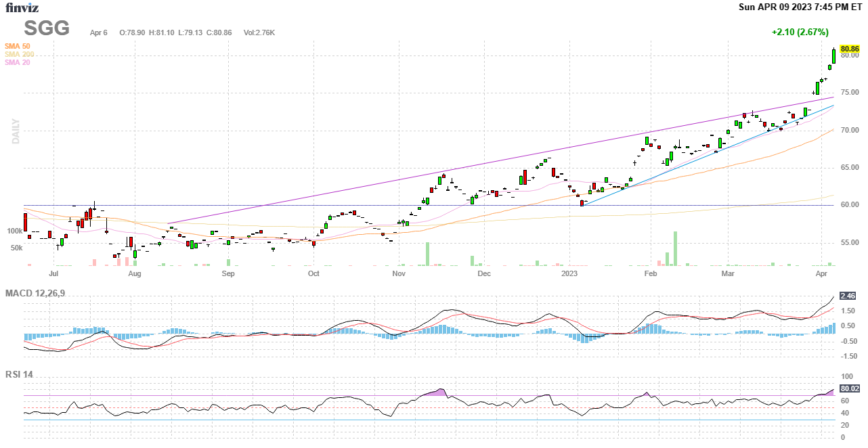Click the green +2.10 (2.67%) change text

[x=800, y=32]
